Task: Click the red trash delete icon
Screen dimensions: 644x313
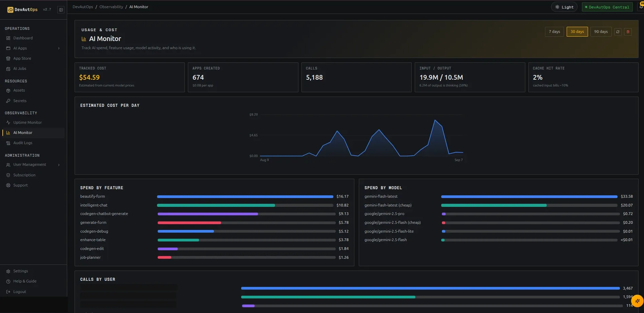Action: pyautogui.click(x=628, y=32)
